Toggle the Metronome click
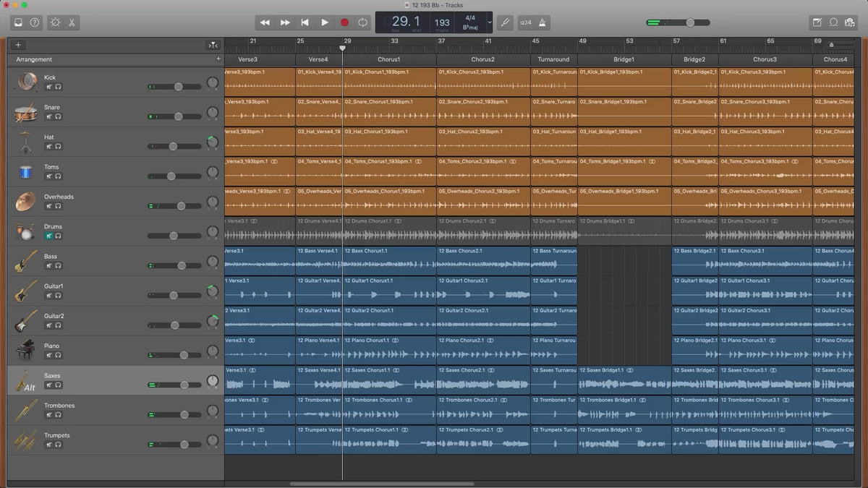The height and width of the screenshot is (488, 868). [x=542, y=22]
